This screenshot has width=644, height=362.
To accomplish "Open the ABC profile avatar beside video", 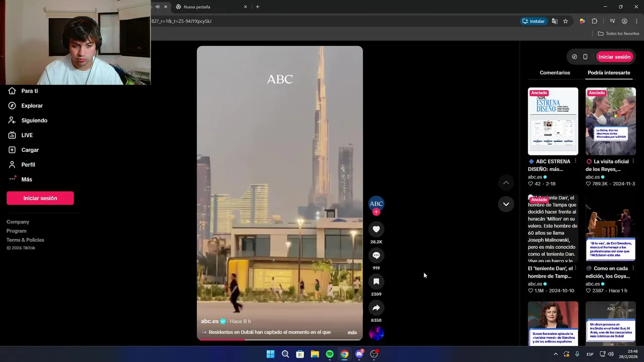I will pyautogui.click(x=376, y=203).
